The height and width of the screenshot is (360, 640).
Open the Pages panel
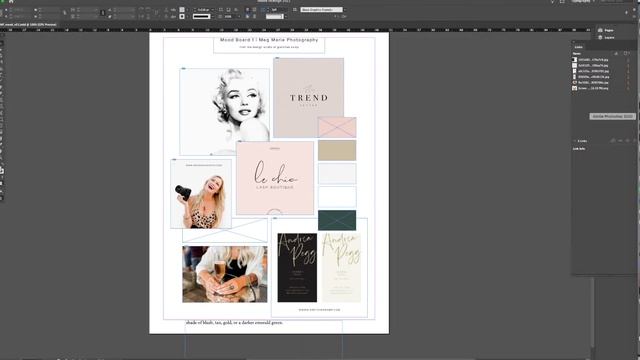(606, 30)
